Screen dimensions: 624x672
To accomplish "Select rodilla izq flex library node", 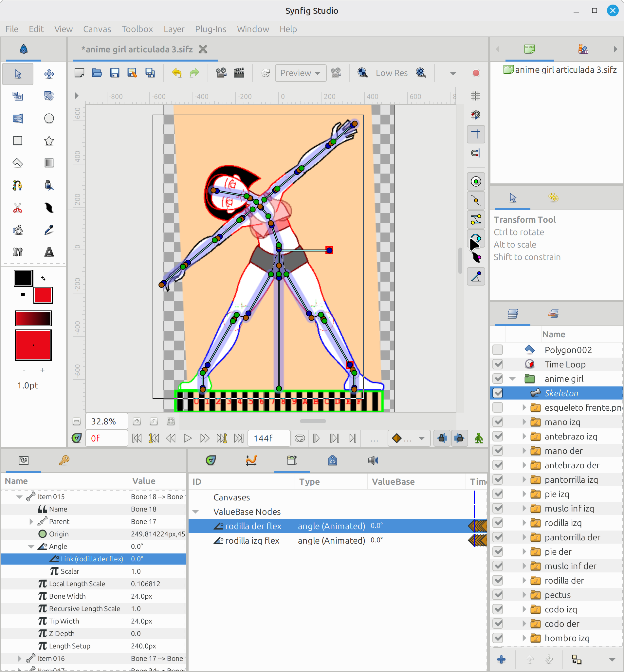I will click(x=252, y=541).
